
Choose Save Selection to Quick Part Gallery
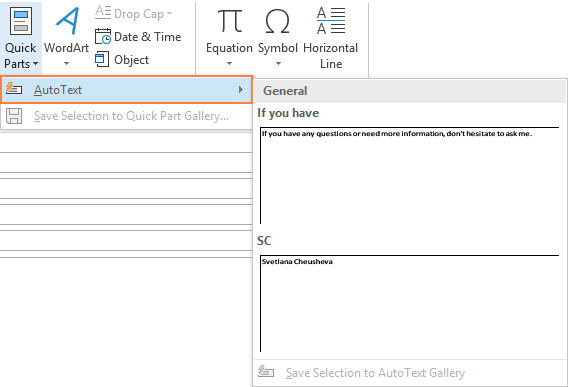point(126,116)
